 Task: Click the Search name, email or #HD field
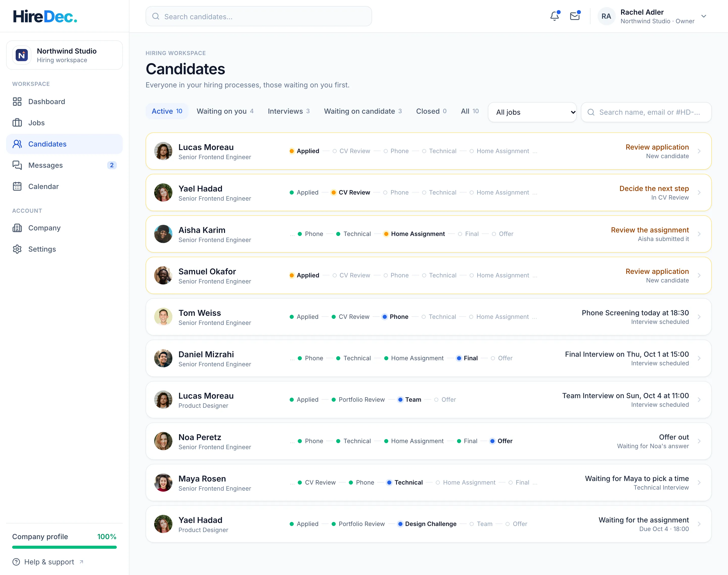coord(646,112)
